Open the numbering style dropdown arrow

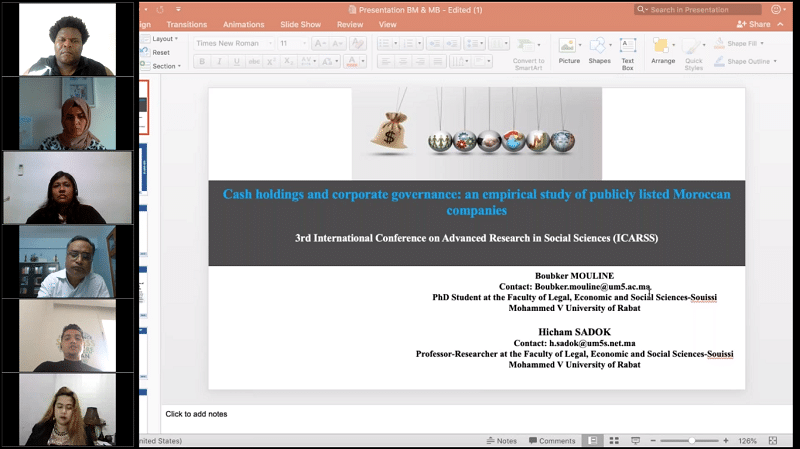(420, 43)
